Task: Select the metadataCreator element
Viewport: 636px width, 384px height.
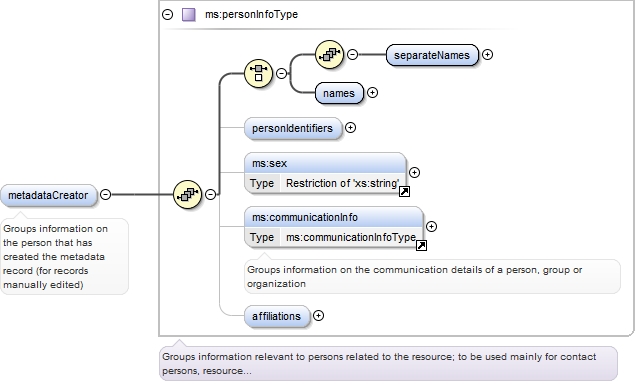Action: 49,195
